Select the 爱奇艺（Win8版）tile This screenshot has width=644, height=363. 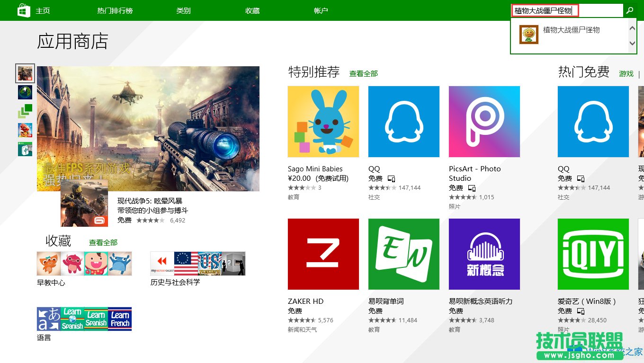tap(593, 254)
